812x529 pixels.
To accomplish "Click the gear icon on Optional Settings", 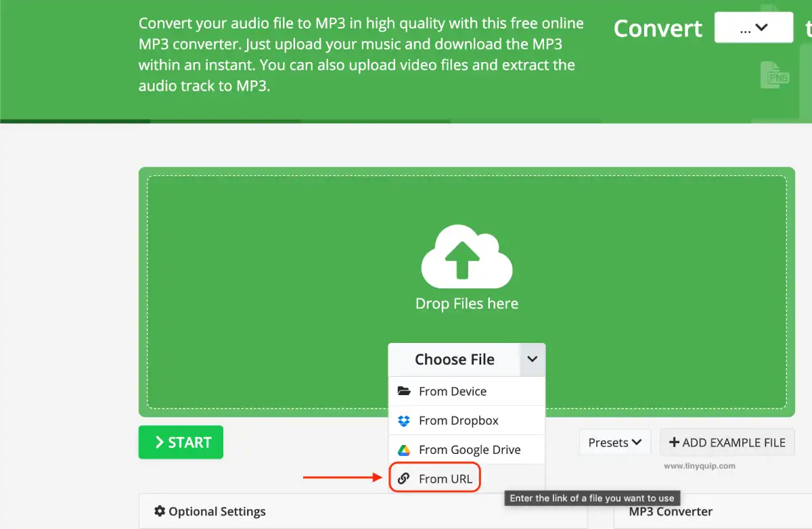I will coord(158,511).
